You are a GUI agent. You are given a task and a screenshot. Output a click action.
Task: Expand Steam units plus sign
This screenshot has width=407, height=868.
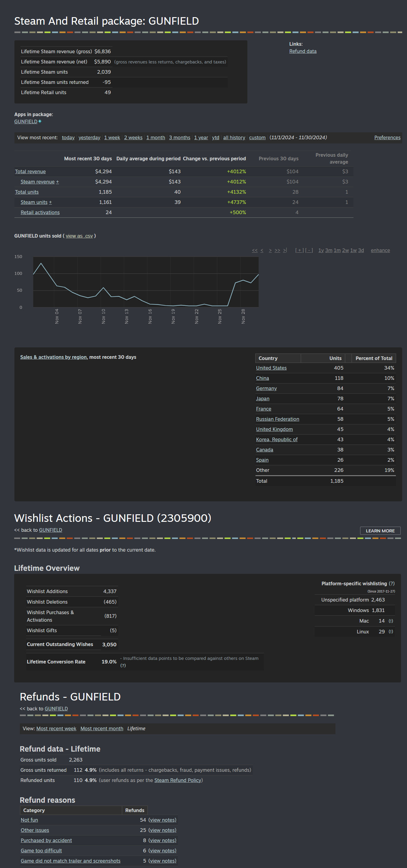tap(50, 202)
